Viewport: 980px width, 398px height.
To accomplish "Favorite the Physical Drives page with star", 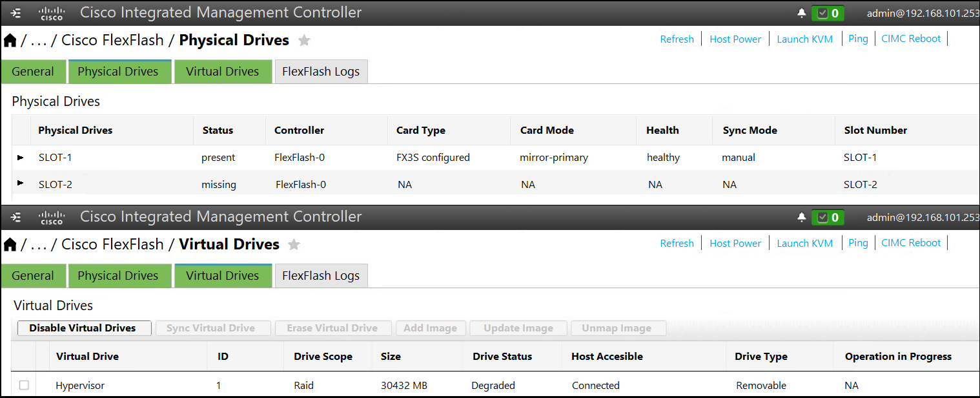I will coord(304,41).
